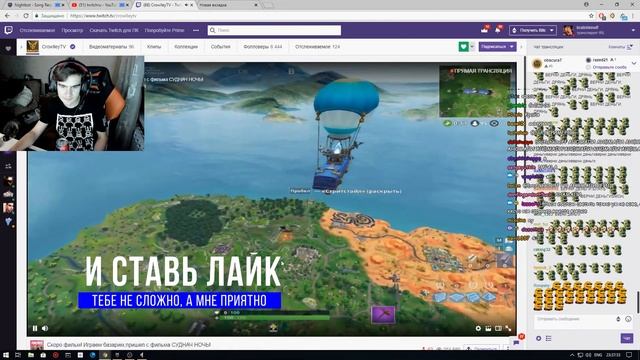The height and width of the screenshot is (360, 640).
Task: Reload the page with refresh icon
Action: (26, 16)
